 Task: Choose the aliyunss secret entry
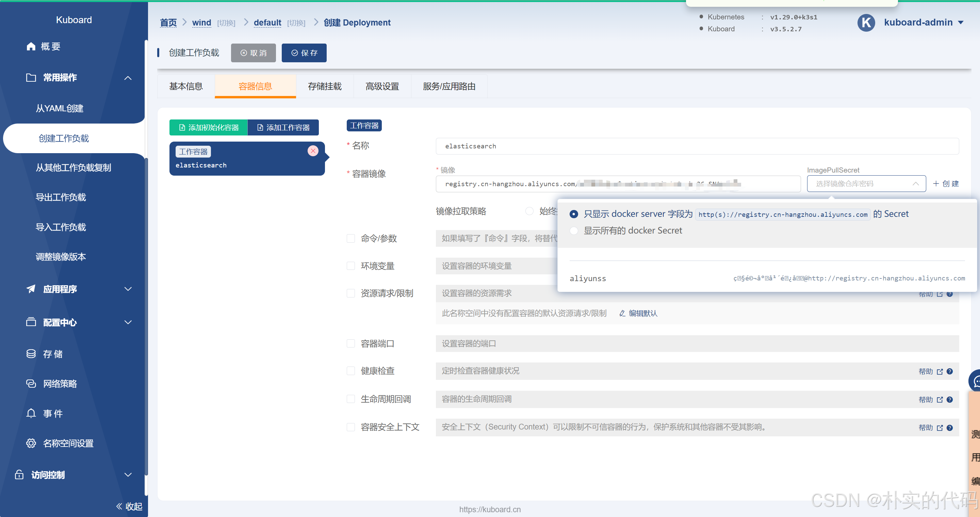[x=588, y=278]
